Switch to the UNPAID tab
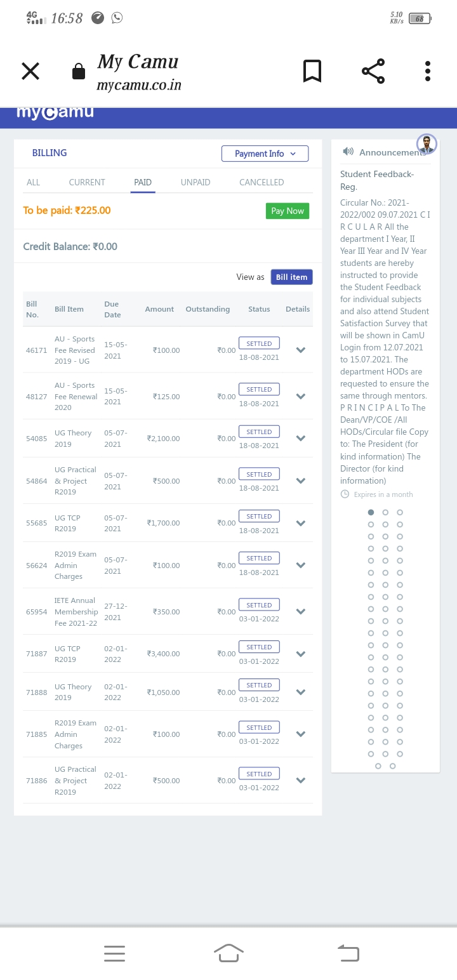Viewport: 457px width, 980px height. pos(195,182)
